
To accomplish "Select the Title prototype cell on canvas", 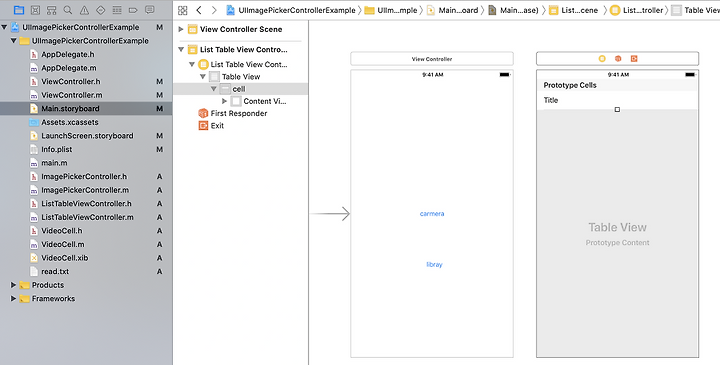I will point(617,100).
